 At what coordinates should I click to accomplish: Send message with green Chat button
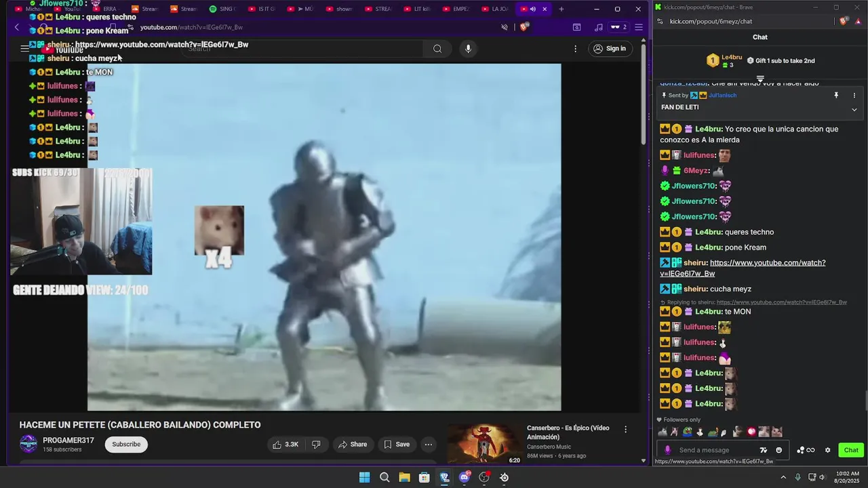(851, 450)
